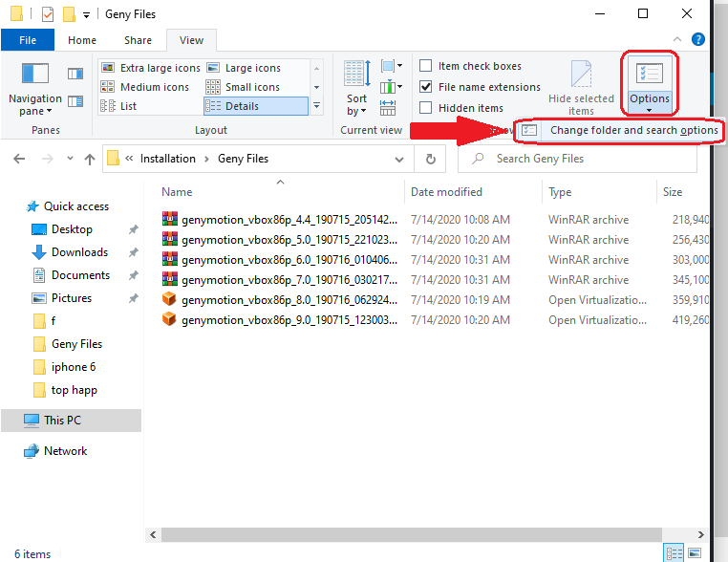Switch to details view status bar icon
Screen dimensions: 728x562
(674, 553)
